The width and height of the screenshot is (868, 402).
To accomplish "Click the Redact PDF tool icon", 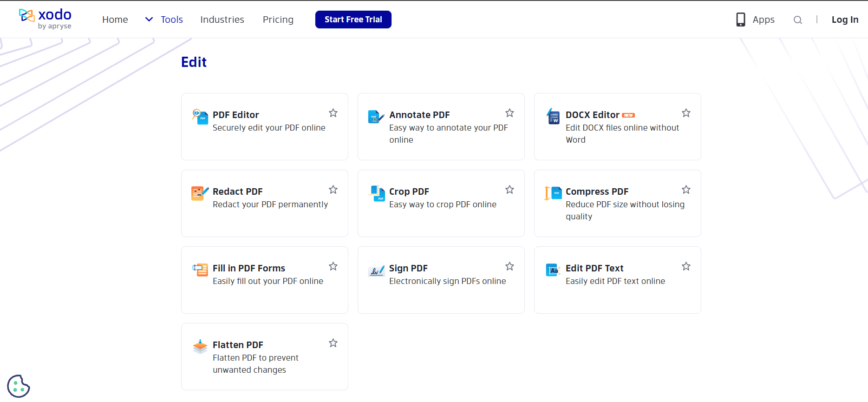I will (200, 193).
